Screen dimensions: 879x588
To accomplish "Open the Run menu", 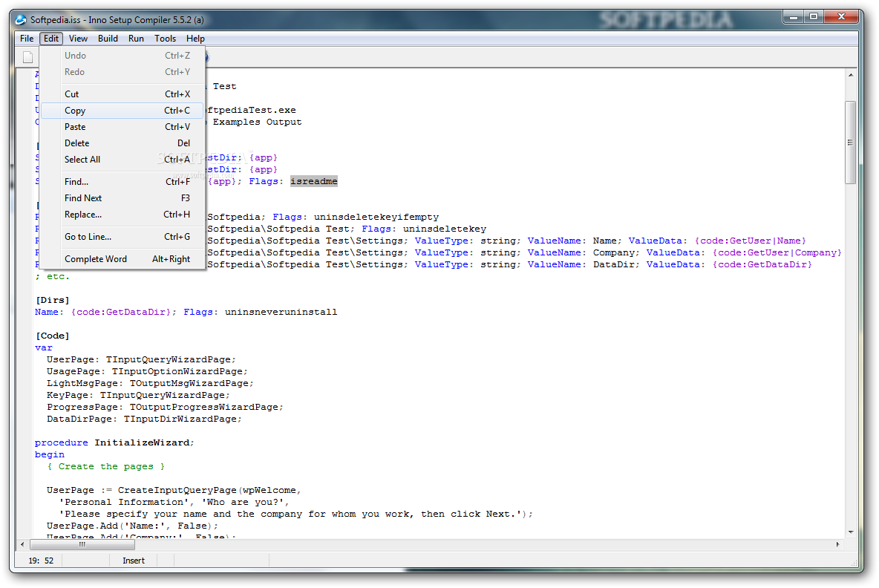I will 136,38.
